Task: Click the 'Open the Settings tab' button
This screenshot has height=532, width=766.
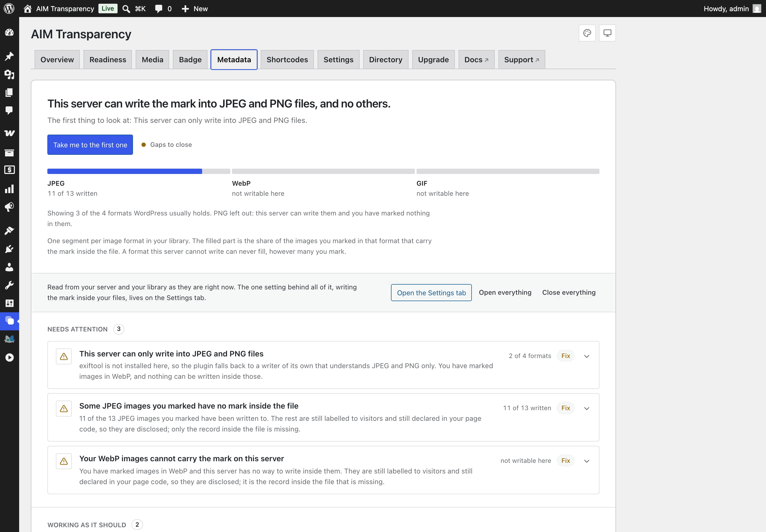Action: (431, 293)
